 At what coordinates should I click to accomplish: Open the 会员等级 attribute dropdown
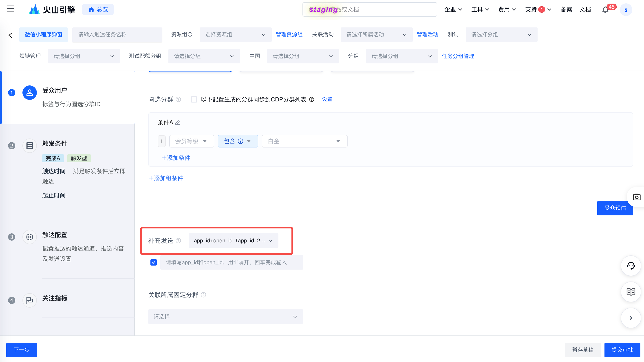click(x=192, y=141)
